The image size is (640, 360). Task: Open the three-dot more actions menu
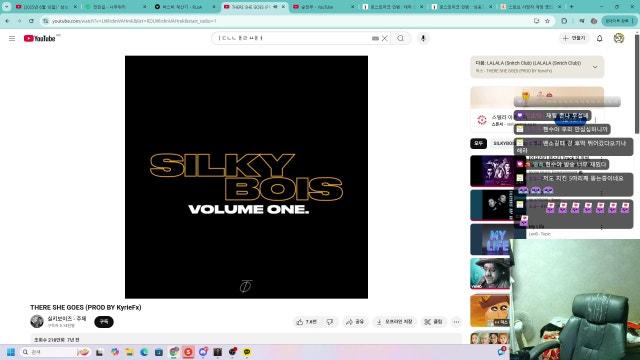[456, 322]
